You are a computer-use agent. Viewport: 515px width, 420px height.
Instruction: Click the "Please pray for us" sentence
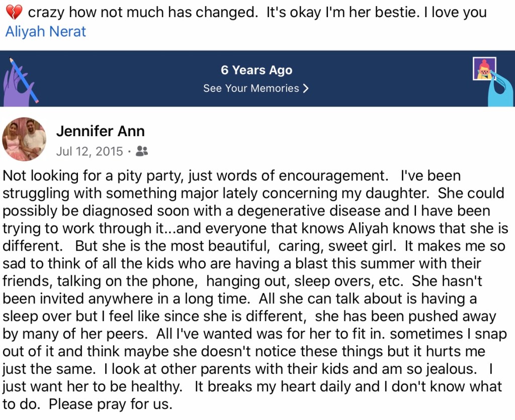pos(112,404)
